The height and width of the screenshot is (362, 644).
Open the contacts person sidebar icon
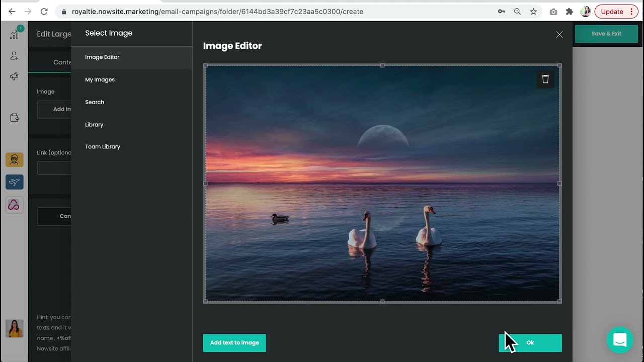[14, 56]
